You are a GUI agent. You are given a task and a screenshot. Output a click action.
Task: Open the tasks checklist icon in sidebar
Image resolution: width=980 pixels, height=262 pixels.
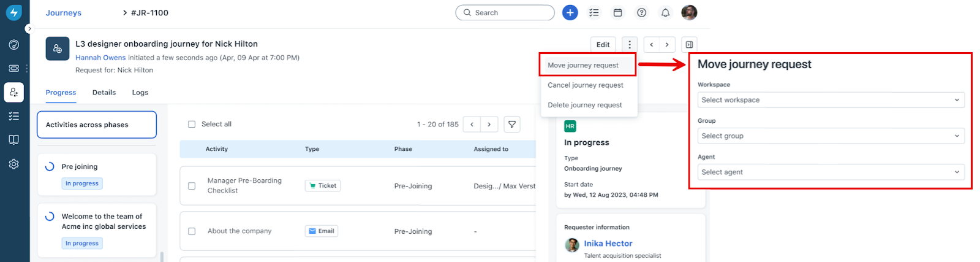click(13, 116)
